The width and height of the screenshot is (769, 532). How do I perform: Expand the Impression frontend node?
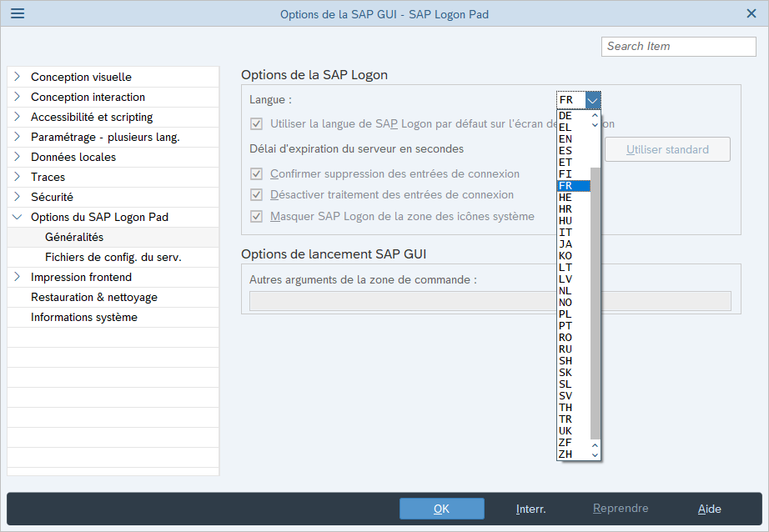click(18, 277)
